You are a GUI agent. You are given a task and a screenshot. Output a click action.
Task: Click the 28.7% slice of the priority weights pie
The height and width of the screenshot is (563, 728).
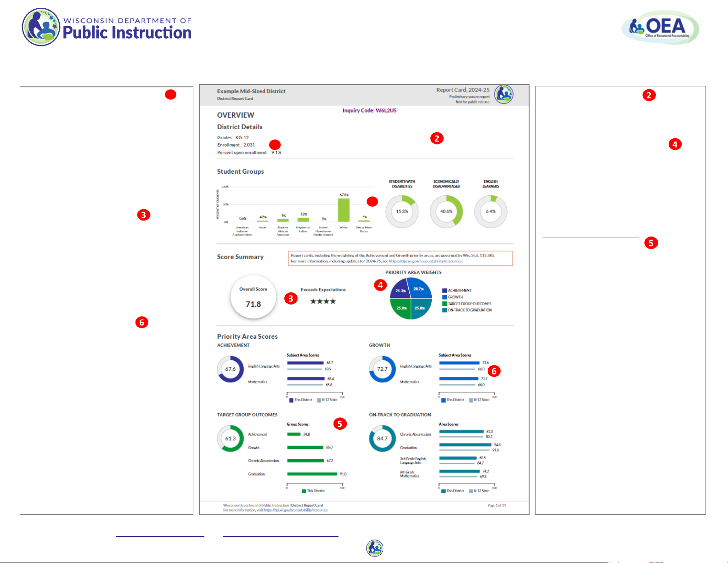pos(420,289)
